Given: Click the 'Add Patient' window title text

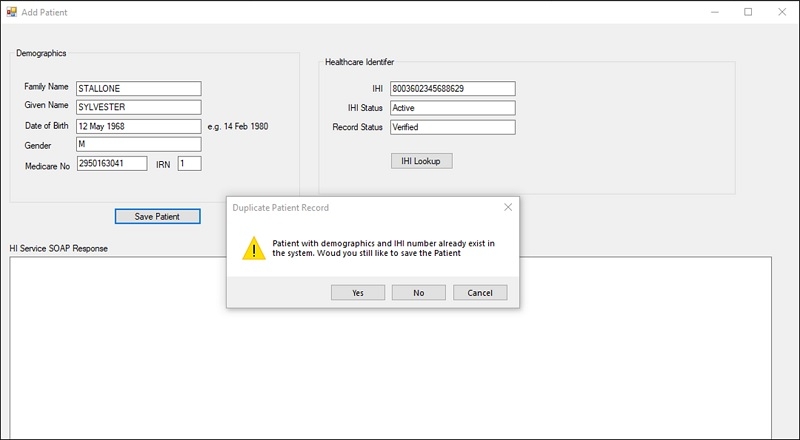Looking at the screenshot, I should pos(44,12).
